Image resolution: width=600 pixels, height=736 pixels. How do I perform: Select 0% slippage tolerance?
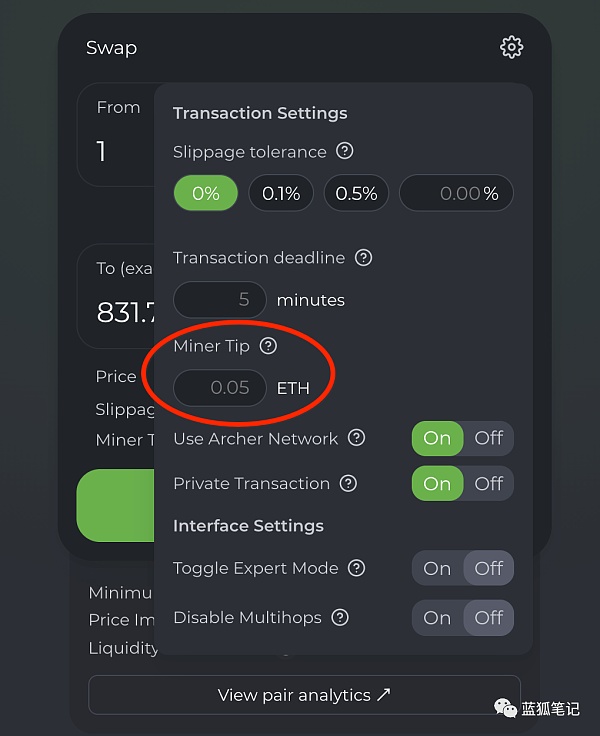click(205, 193)
